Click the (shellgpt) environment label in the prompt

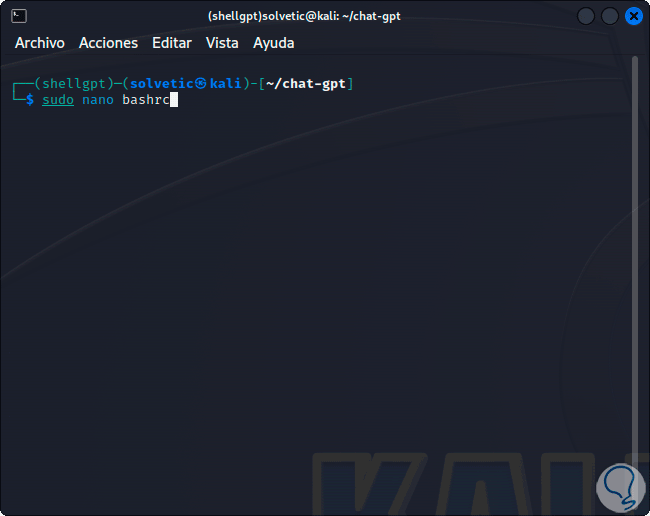[x=72, y=83]
